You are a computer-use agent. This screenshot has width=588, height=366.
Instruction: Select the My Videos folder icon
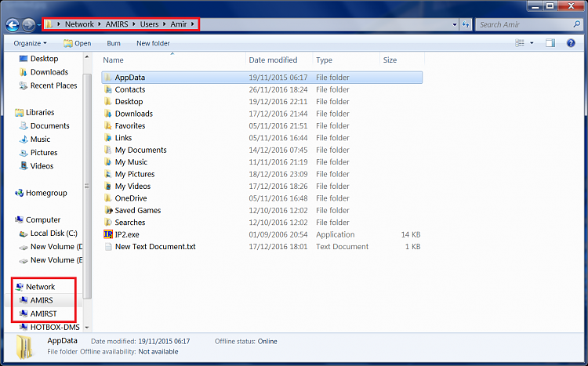tap(108, 186)
